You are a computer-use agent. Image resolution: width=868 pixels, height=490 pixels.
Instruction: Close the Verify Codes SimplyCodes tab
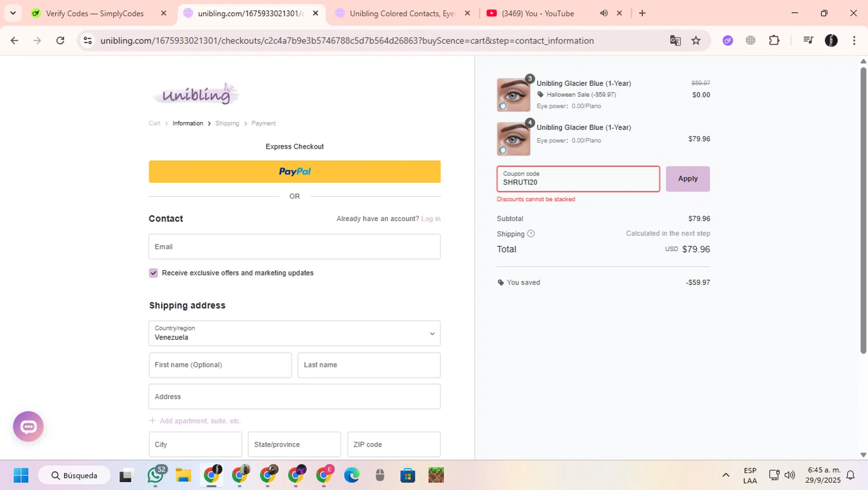click(164, 13)
